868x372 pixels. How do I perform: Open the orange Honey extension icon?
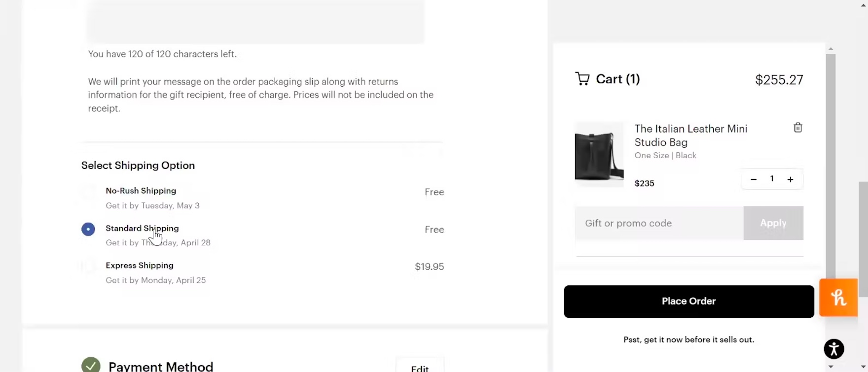click(x=838, y=298)
